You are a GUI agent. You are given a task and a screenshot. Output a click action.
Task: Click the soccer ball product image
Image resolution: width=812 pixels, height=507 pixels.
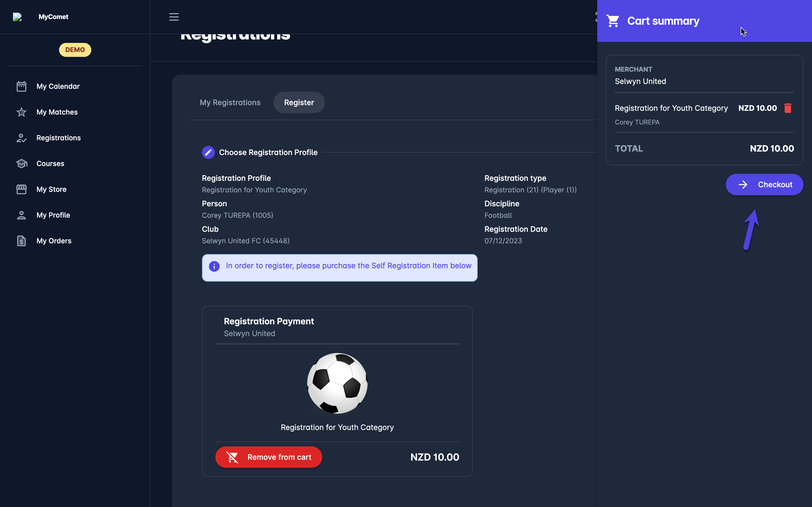point(337,383)
